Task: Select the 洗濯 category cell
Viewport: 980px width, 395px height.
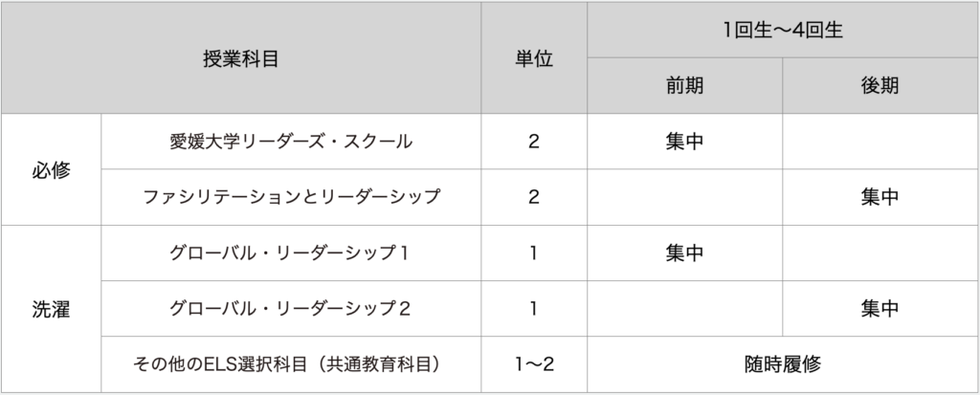Action: tap(51, 309)
